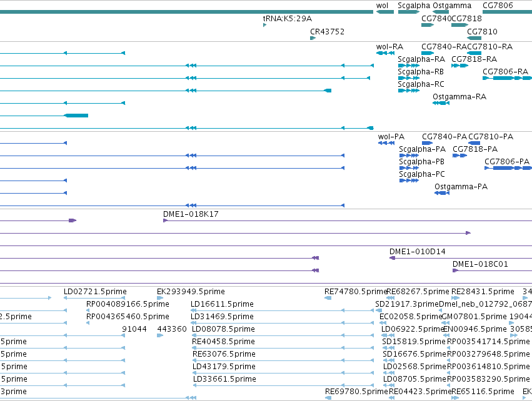This screenshot has height=401, width=532.
Task: Click the LD08078.5prime EST alignment
Action: pyautogui.click(x=283, y=335)
